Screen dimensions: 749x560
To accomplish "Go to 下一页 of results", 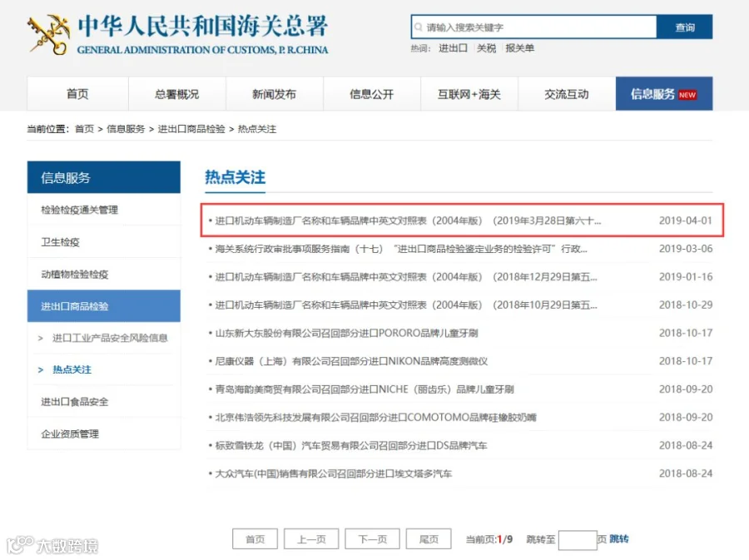I will [x=373, y=539].
